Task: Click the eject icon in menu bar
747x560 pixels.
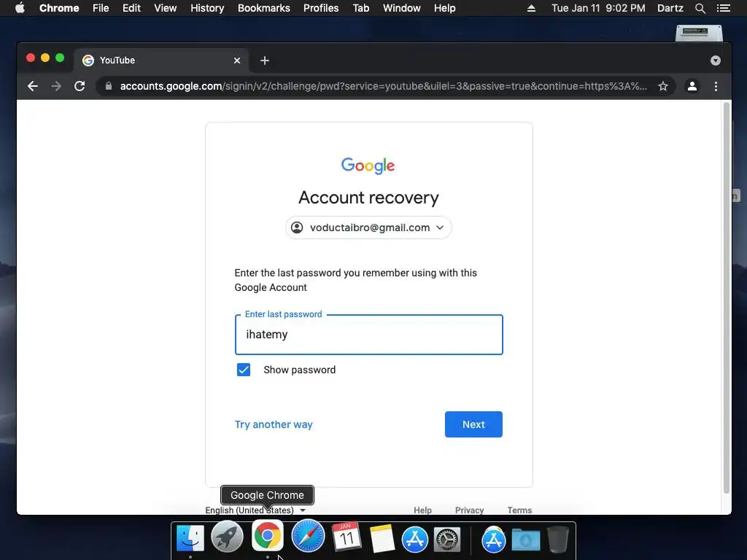Action: 531,8
